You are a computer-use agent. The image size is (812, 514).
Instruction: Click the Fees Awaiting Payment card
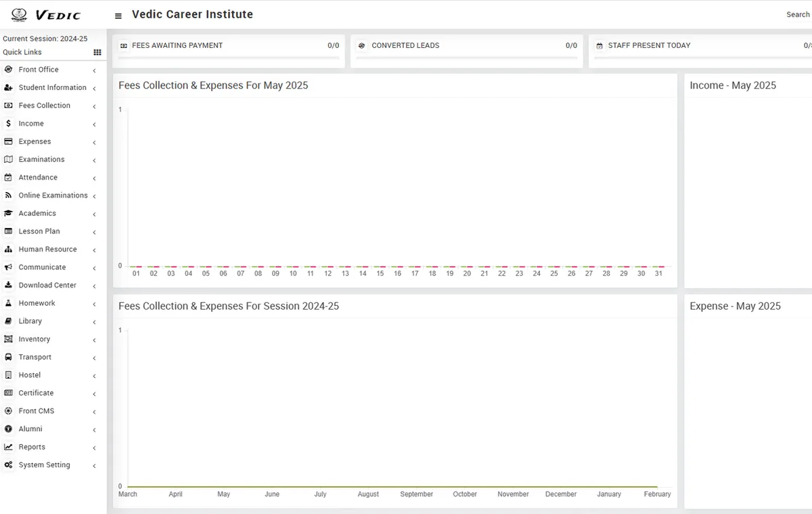(229, 51)
